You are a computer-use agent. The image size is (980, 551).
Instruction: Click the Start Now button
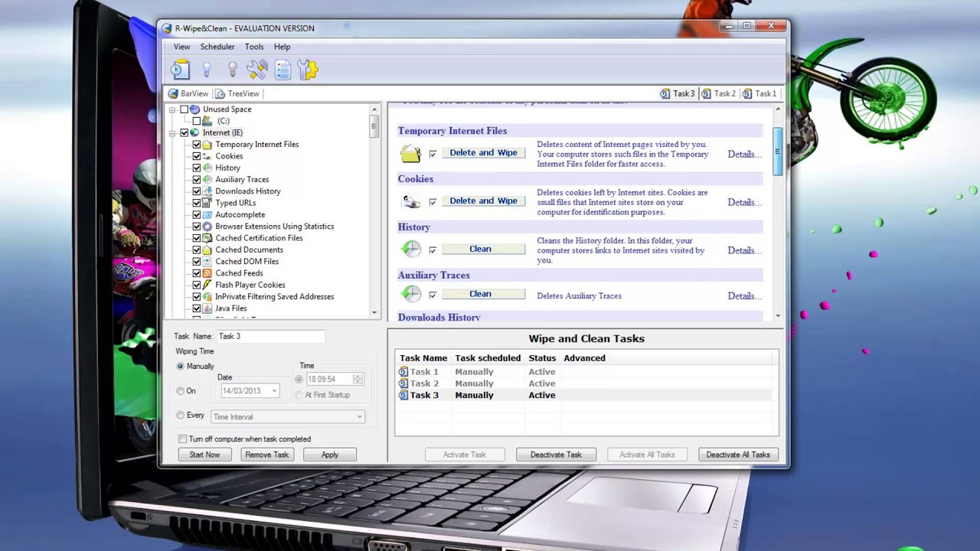[x=204, y=455]
